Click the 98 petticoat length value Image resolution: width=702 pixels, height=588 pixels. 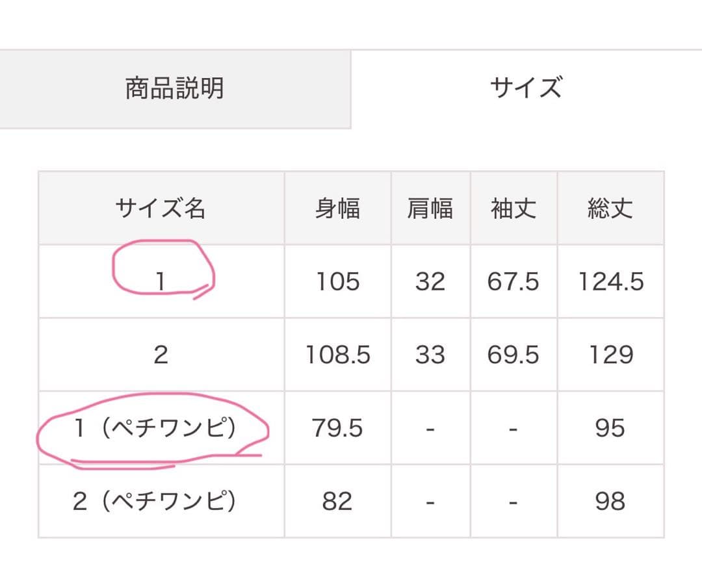610,501
